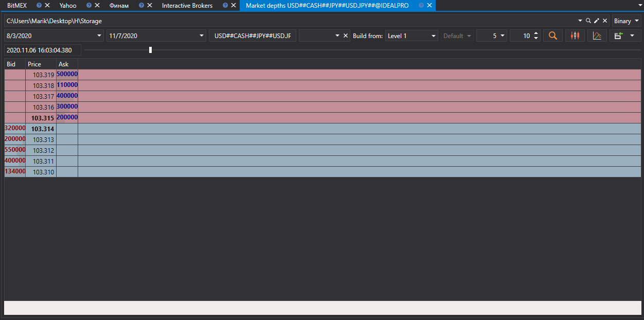
Task: Switch to the Финам tab
Action: click(119, 6)
